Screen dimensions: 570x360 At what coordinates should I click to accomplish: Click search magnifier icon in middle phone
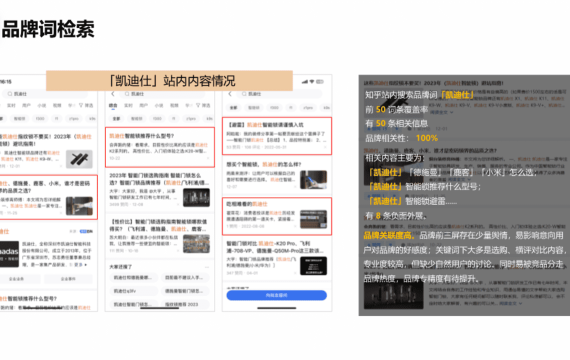pyautogui.click(x=127, y=94)
